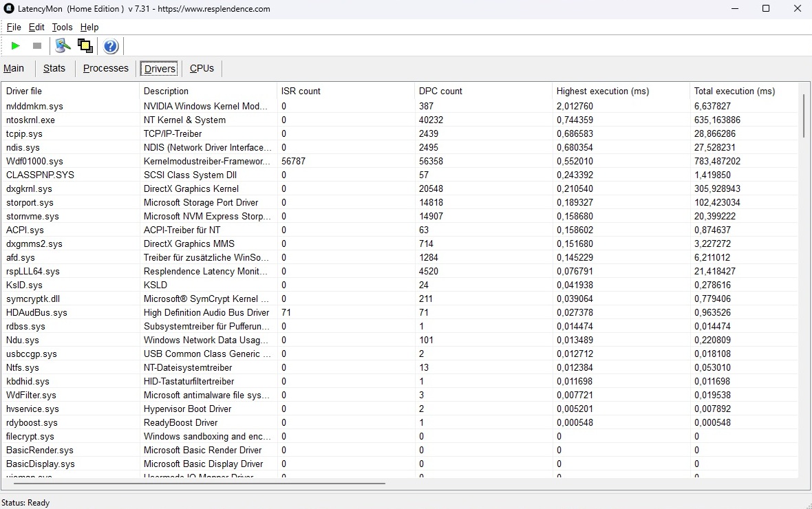Switch to the Processes tab
The image size is (812, 509).
click(x=106, y=68)
